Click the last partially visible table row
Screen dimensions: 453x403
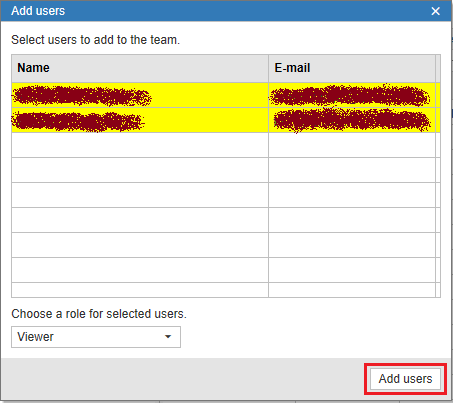tap(223, 290)
